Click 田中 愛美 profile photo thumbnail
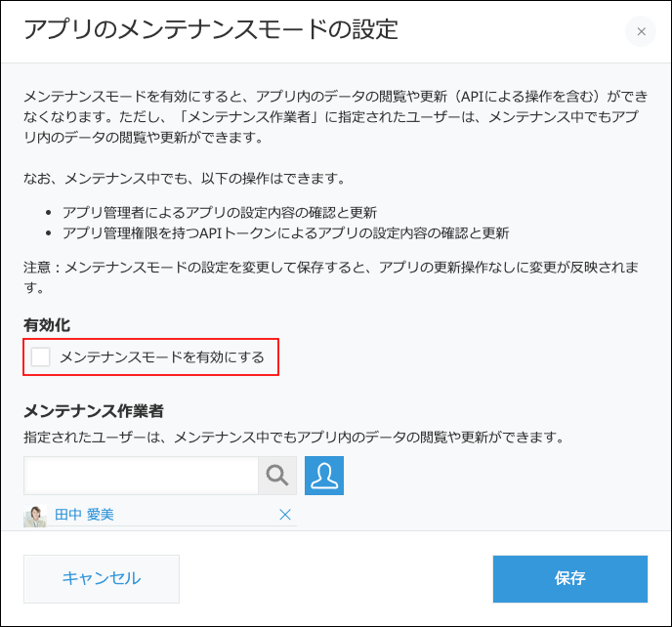This screenshot has height=627, width=672. (x=35, y=516)
